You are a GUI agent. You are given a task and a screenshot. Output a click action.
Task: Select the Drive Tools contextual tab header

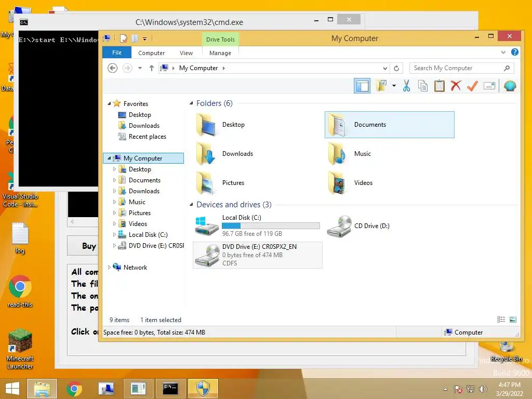pyautogui.click(x=220, y=39)
